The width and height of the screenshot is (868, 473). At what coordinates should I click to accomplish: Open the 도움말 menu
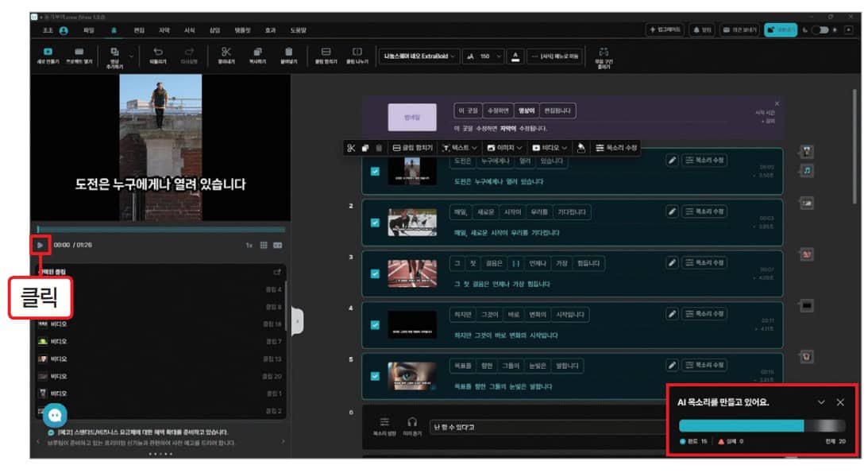pos(298,30)
